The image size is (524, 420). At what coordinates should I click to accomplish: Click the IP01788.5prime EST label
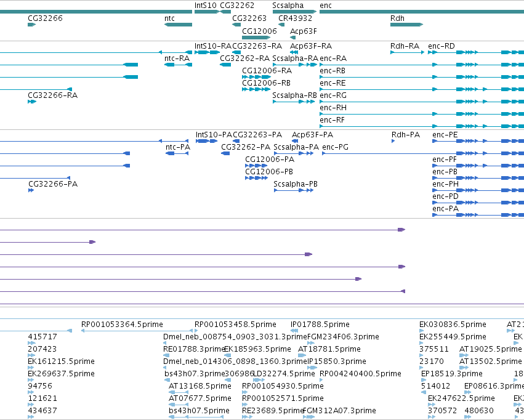(x=320, y=325)
